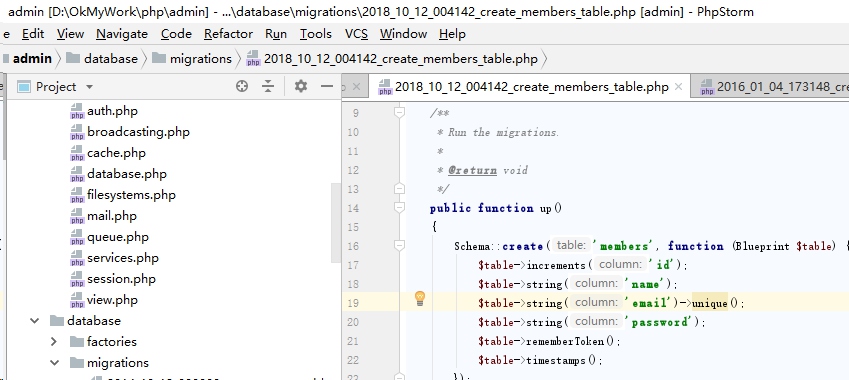Select view.php in project tree
This screenshot has height=380, width=849.
point(112,300)
